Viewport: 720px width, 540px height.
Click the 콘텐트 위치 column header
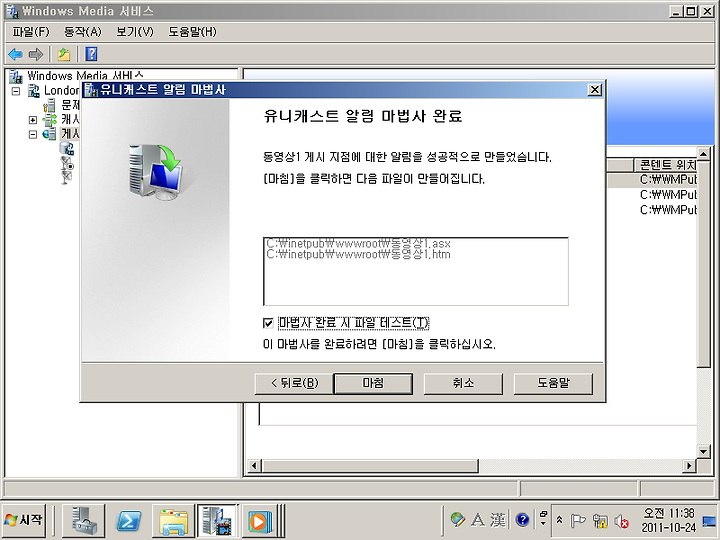[666, 164]
